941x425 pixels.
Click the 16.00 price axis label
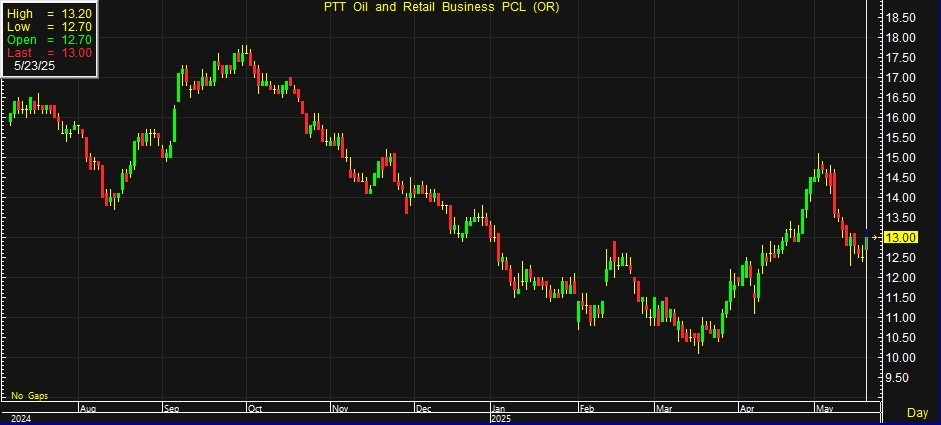click(x=901, y=118)
